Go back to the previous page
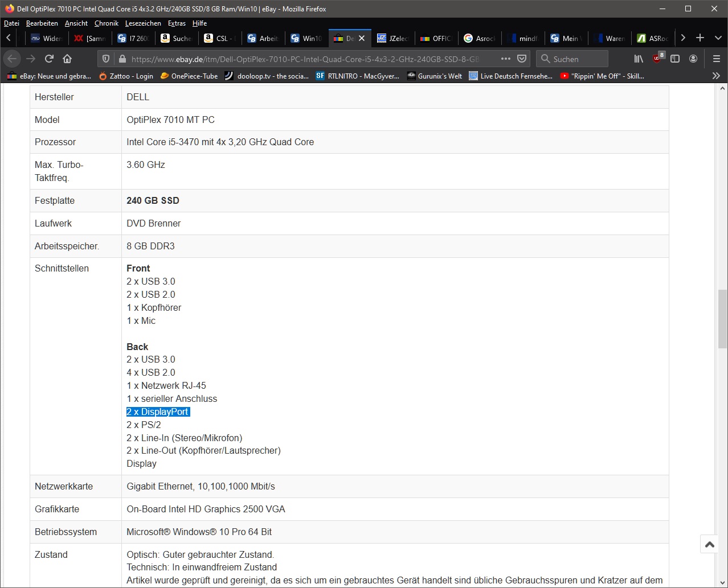728x588 pixels. click(13, 59)
